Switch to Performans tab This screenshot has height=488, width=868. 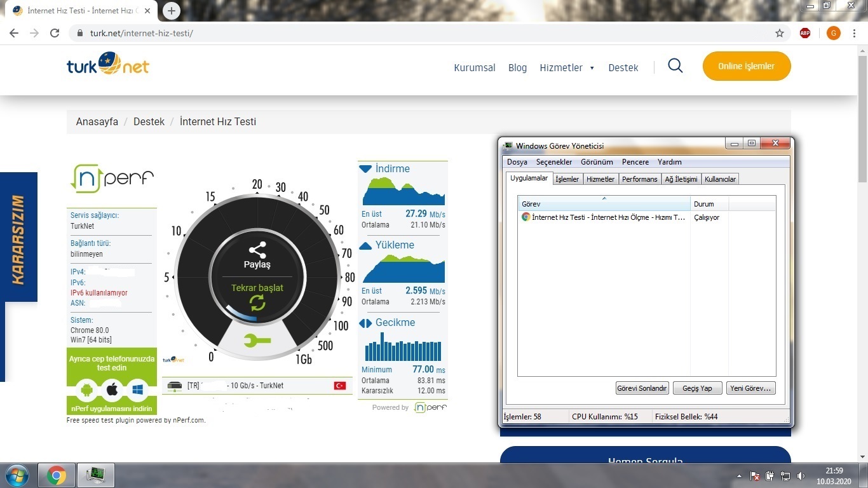click(640, 179)
